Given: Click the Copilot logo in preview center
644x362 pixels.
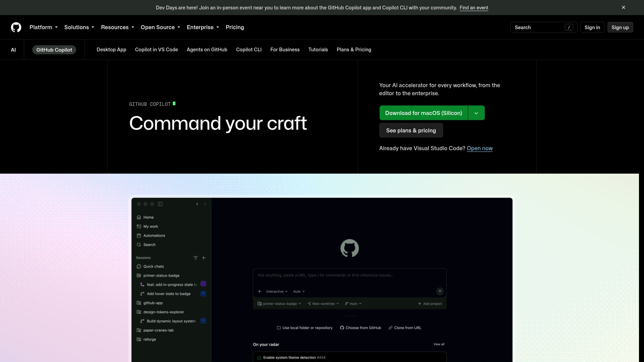Looking at the screenshot, I should pyautogui.click(x=350, y=248).
